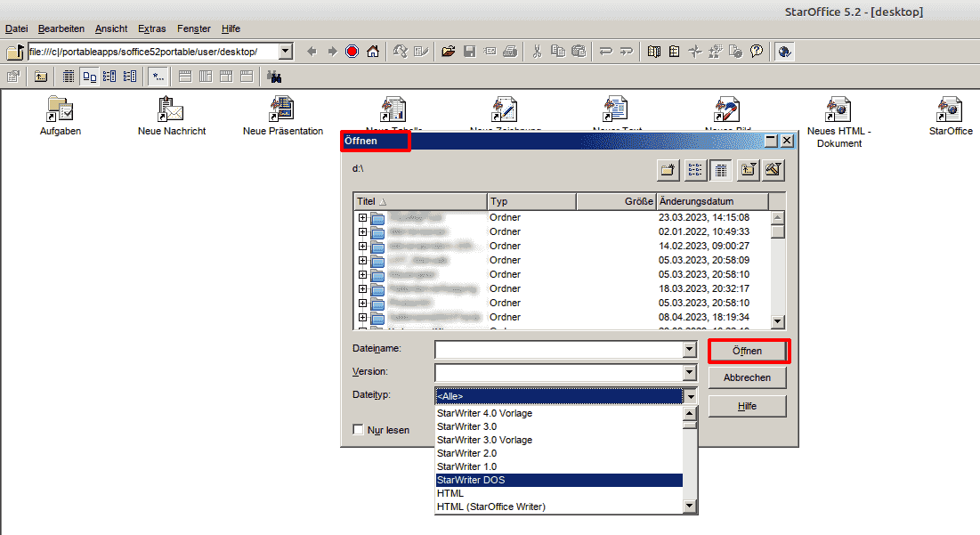Open the Dateiname dropdown arrow
The width and height of the screenshot is (980, 535).
[x=689, y=349]
